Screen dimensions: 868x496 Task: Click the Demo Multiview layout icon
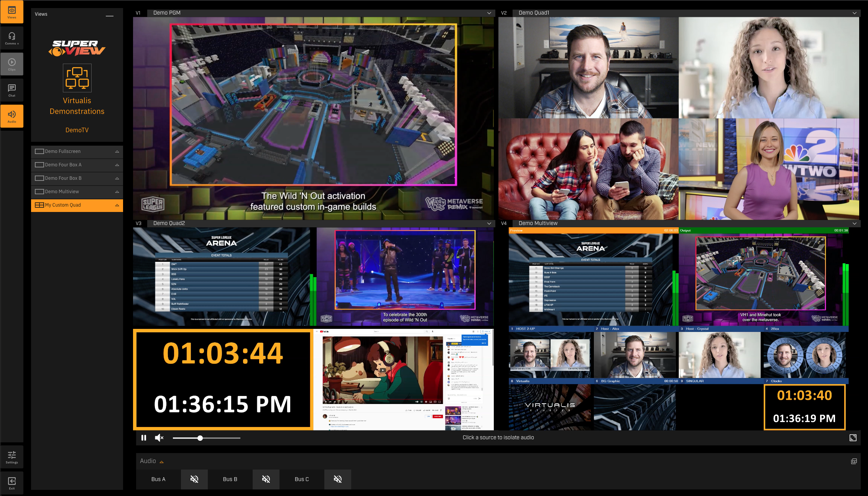click(39, 192)
